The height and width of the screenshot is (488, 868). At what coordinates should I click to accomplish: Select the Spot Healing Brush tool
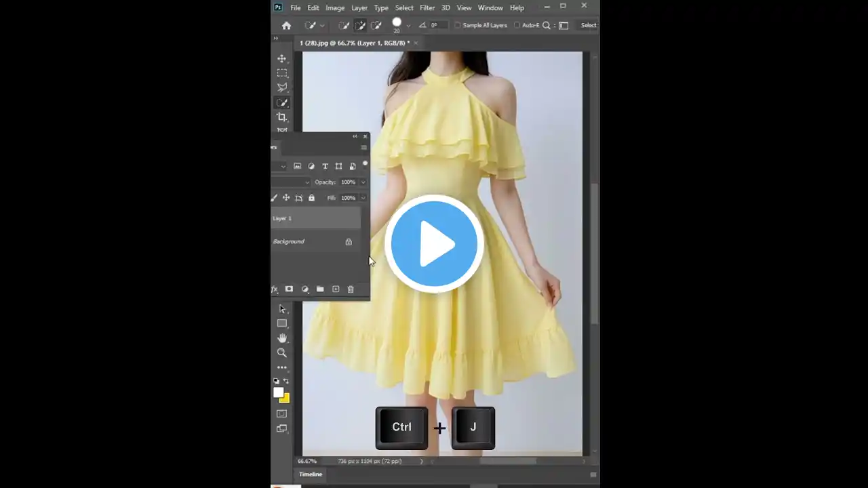click(282, 102)
